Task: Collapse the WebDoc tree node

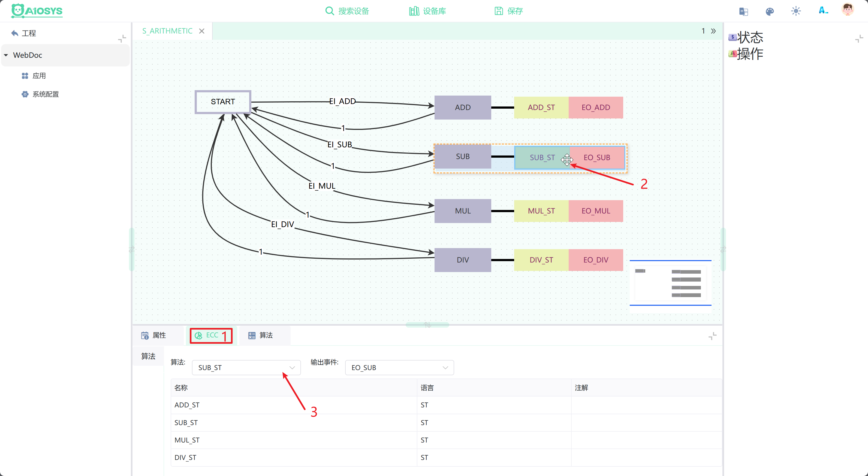Action: 6,55
